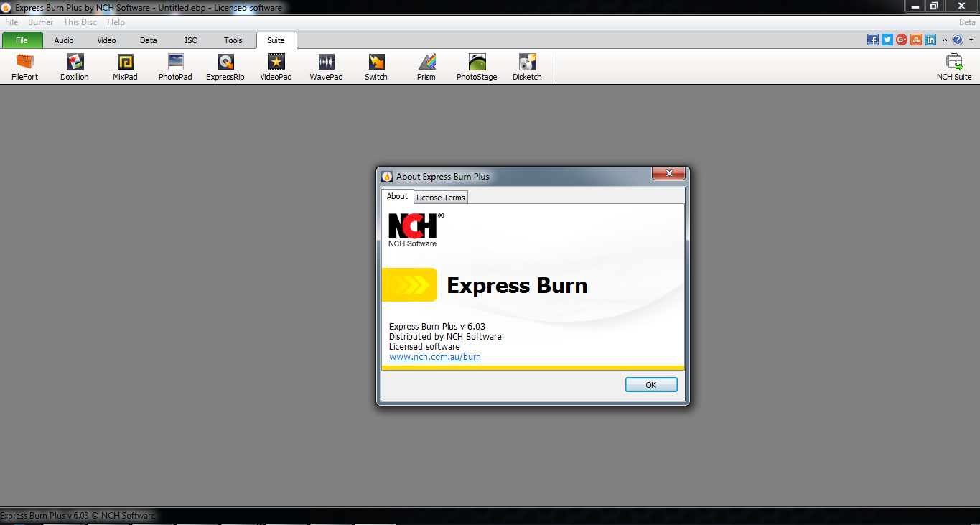This screenshot has width=980, height=525.
Task: Click the Express Burn Plus v 6.03 text
Action: pyautogui.click(x=437, y=327)
